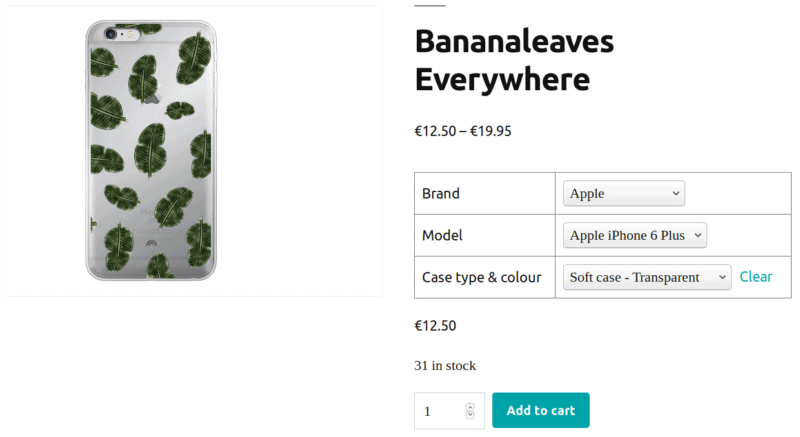Image resolution: width=800 pixels, height=437 pixels.
Task: Add the phone case to cart
Action: tap(541, 410)
